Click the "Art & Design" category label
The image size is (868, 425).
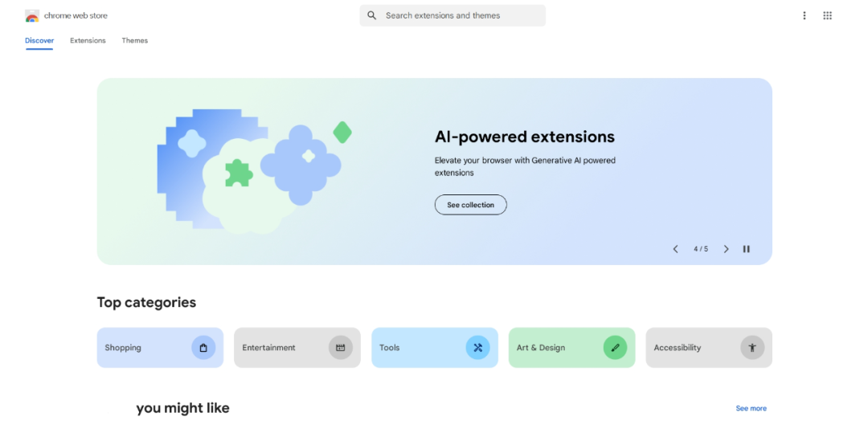pyautogui.click(x=541, y=348)
